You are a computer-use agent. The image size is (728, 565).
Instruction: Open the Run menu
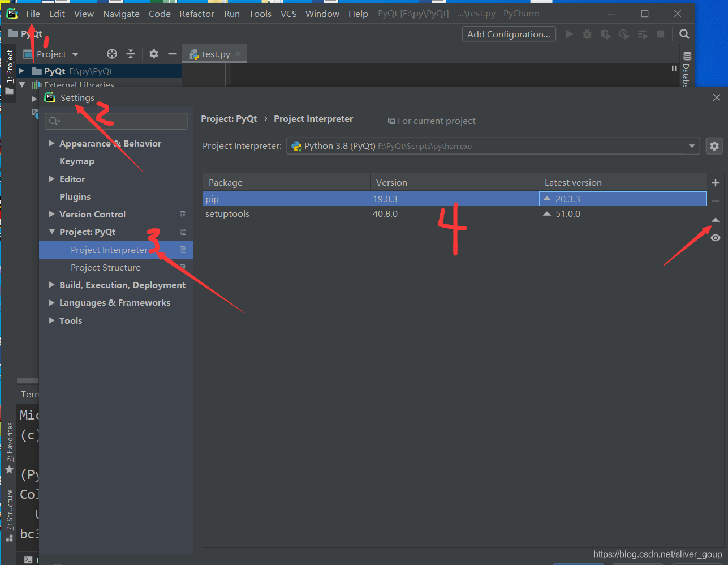232,14
